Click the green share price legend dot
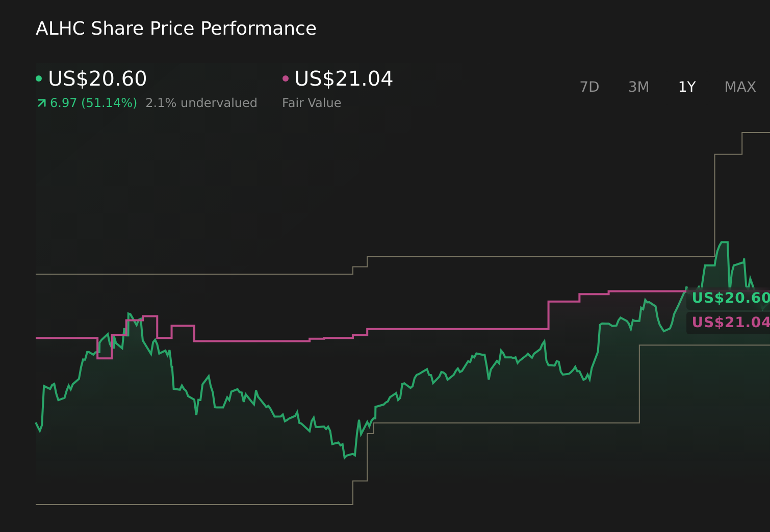Viewport: 770px width, 532px height. (39, 78)
